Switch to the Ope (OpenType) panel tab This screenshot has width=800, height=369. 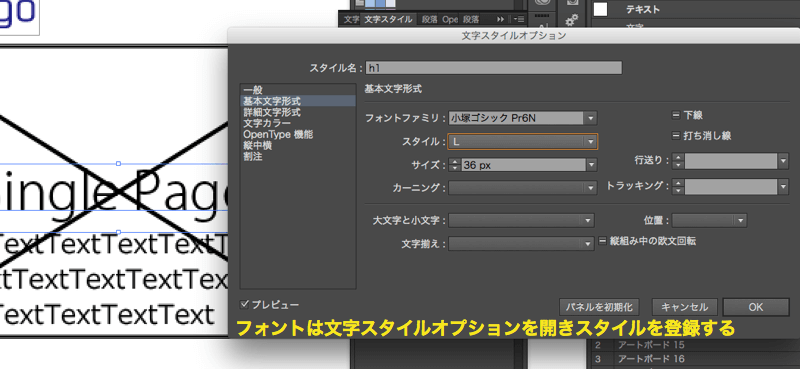(450, 19)
